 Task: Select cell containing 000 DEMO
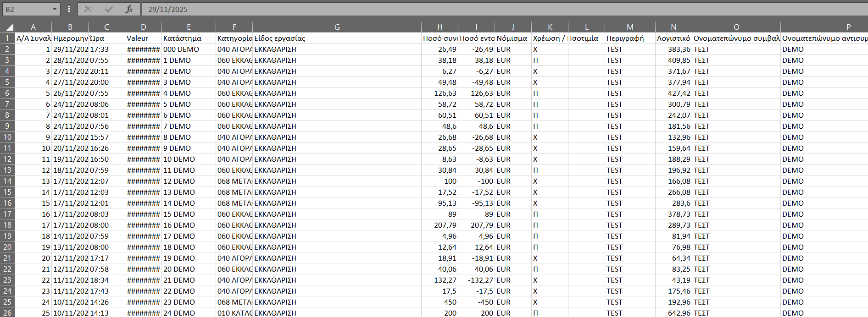188,49
